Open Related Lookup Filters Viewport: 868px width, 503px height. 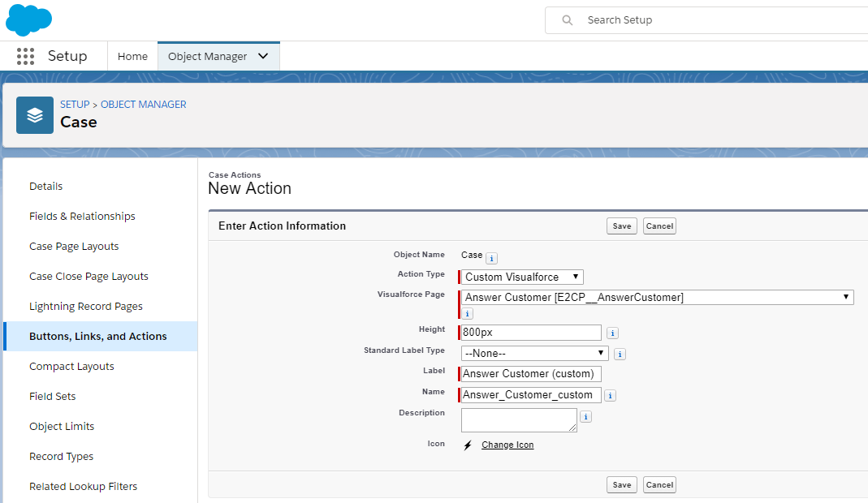click(83, 487)
